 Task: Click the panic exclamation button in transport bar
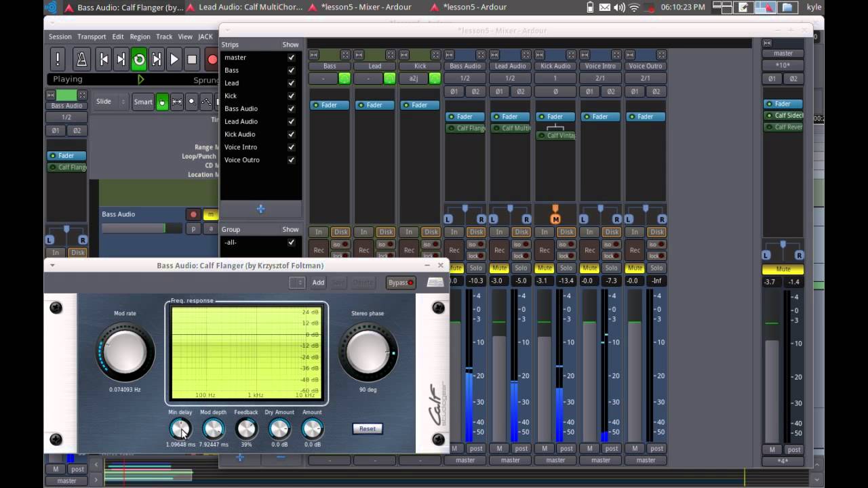[x=58, y=60]
